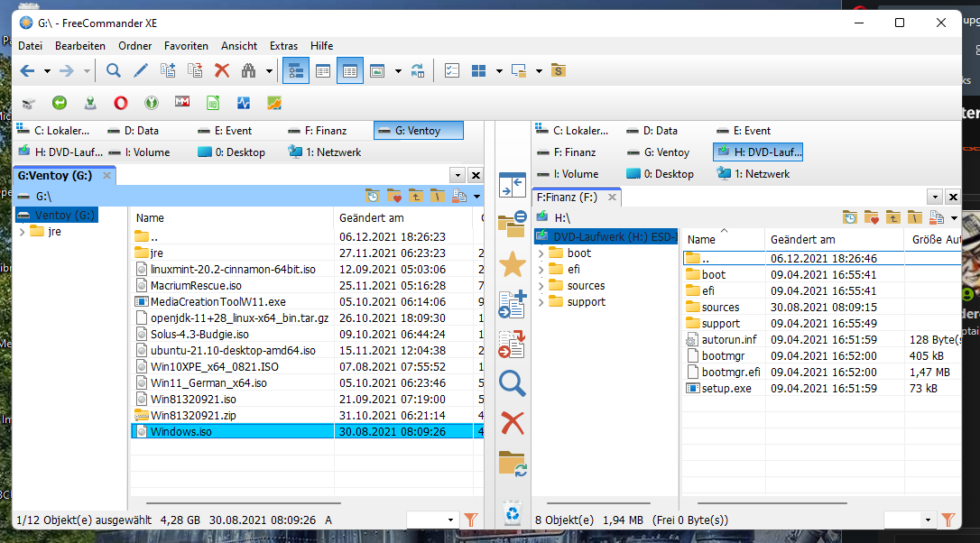Click the binoculars find icon

[x=249, y=70]
